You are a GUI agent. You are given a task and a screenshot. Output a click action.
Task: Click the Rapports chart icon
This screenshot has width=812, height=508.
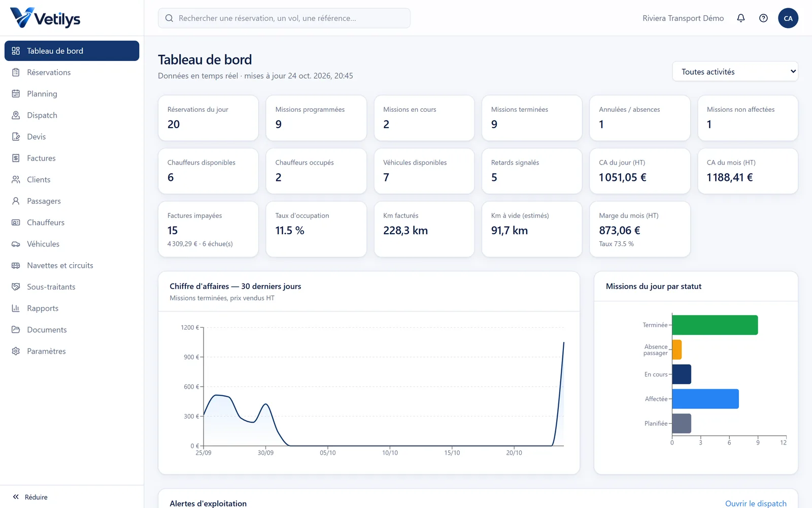coord(16,308)
